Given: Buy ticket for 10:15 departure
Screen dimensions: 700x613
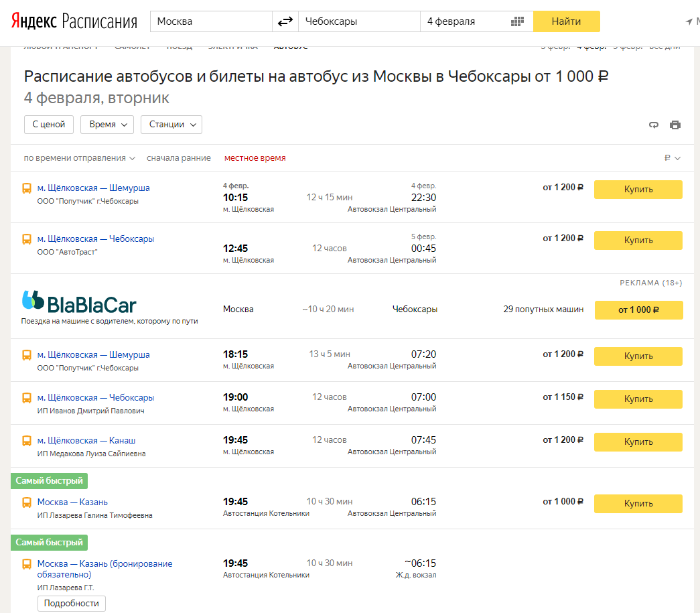Looking at the screenshot, I should pos(638,190).
